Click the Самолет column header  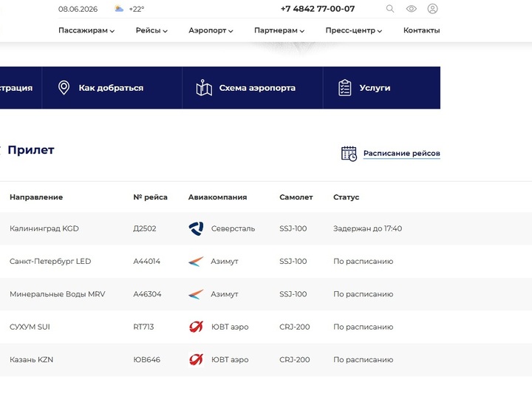coord(296,197)
